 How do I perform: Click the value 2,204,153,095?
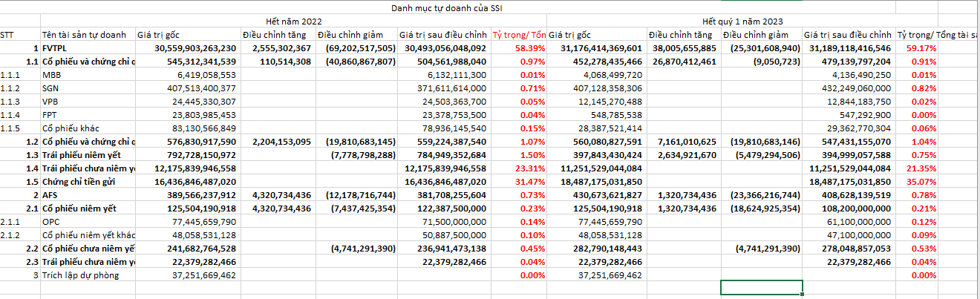pos(278,142)
